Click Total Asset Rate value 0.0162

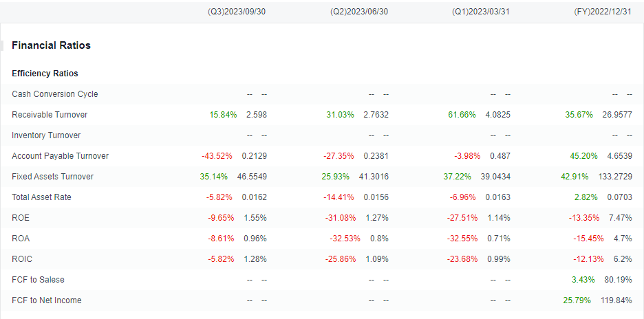click(255, 197)
